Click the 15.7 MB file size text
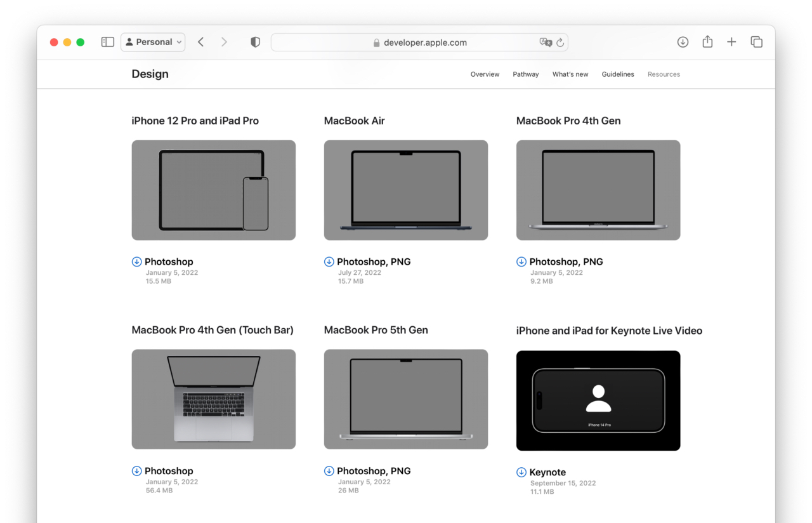This screenshot has width=812, height=523. (x=351, y=281)
